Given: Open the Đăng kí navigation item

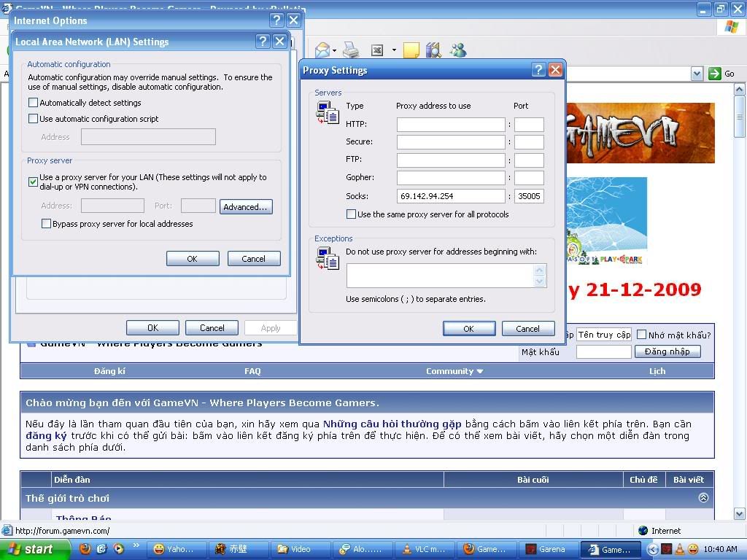Looking at the screenshot, I should point(109,371).
